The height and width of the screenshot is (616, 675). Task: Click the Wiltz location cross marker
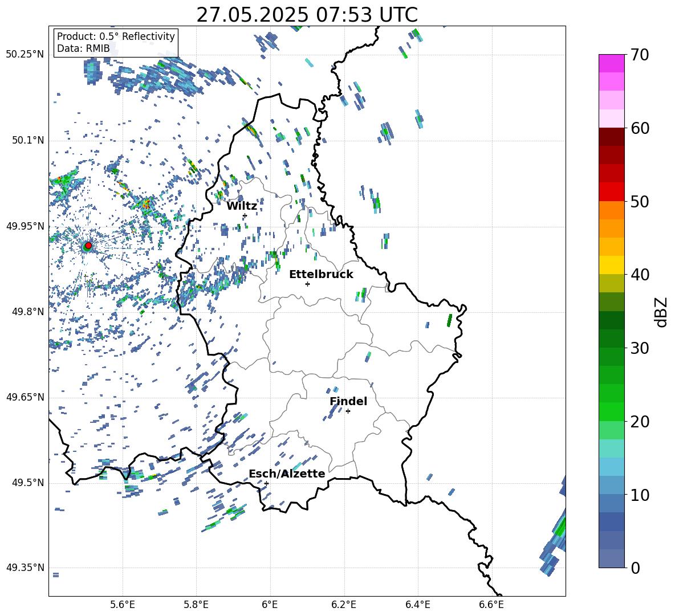[x=245, y=215]
